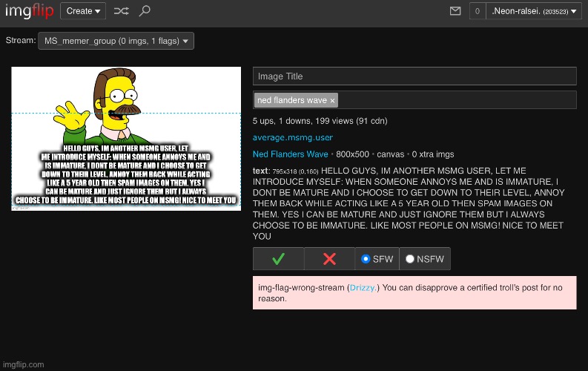588x371 pixels.
Task: Click the 'Stream:' label
Action: (x=21, y=40)
